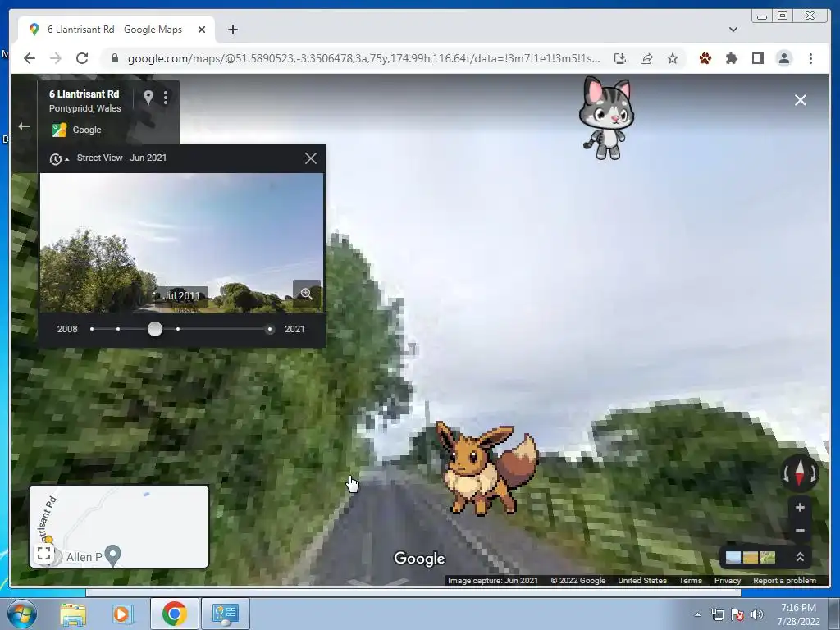The width and height of the screenshot is (840, 630).
Task: Close the Street View time machine panel
Action: pyautogui.click(x=311, y=158)
